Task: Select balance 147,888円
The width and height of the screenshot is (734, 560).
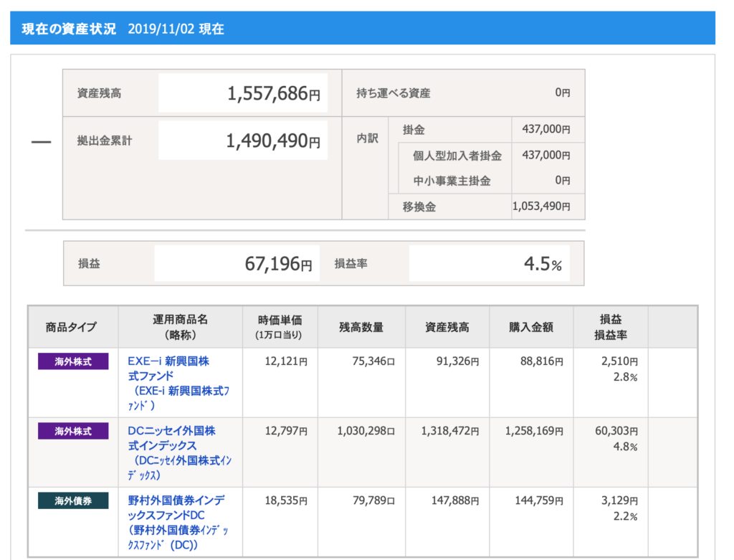Action: point(455,500)
